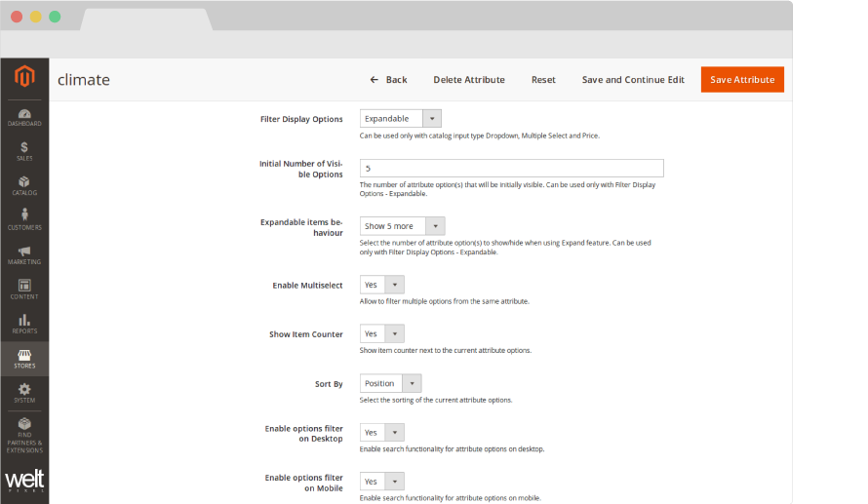Open the Marketing sidebar icon

pyautogui.click(x=24, y=255)
